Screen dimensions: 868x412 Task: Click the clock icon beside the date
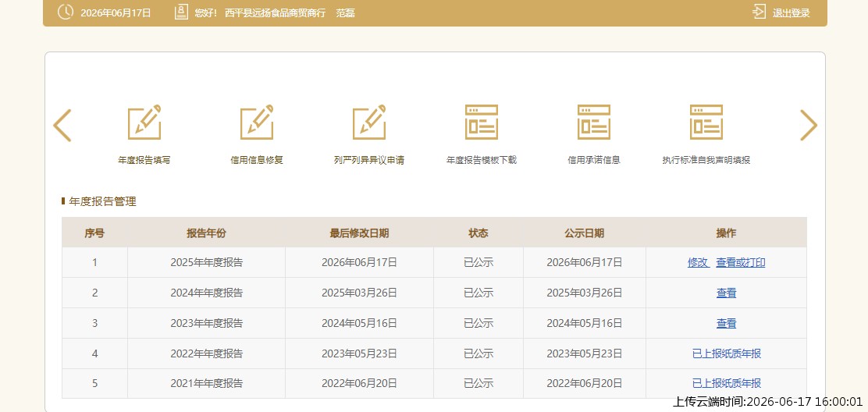click(66, 12)
